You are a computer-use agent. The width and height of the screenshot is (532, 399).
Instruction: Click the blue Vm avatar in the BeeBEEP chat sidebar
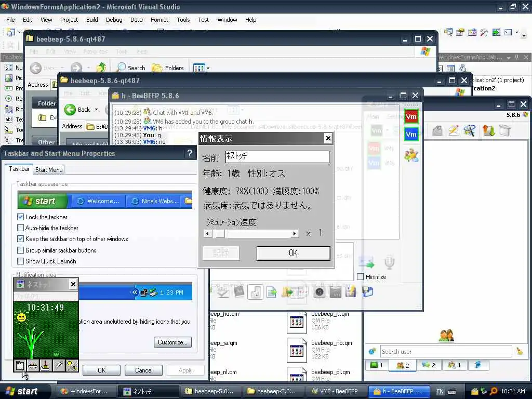(x=411, y=134)
